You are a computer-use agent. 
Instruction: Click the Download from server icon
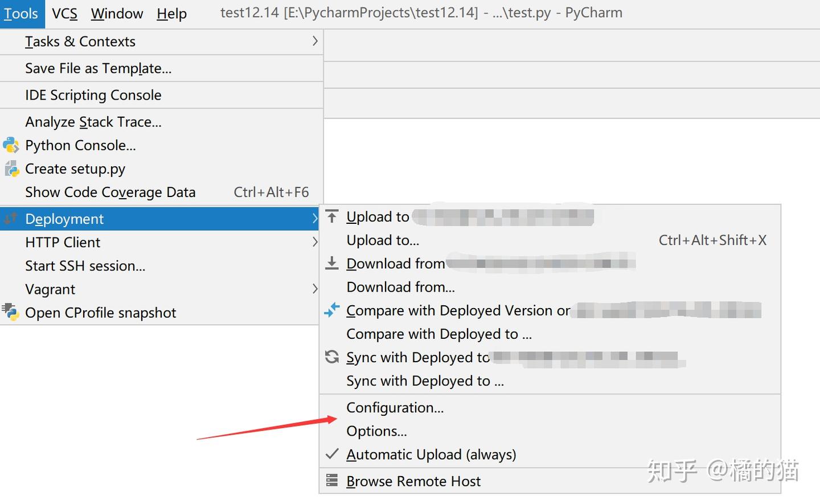(x=332, y=263)
